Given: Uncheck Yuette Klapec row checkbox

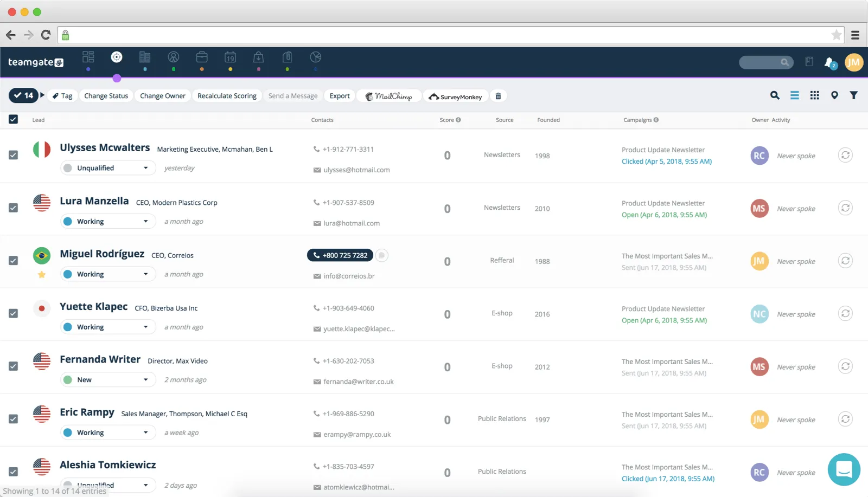Looking at the screenshot, I should 14,313.
